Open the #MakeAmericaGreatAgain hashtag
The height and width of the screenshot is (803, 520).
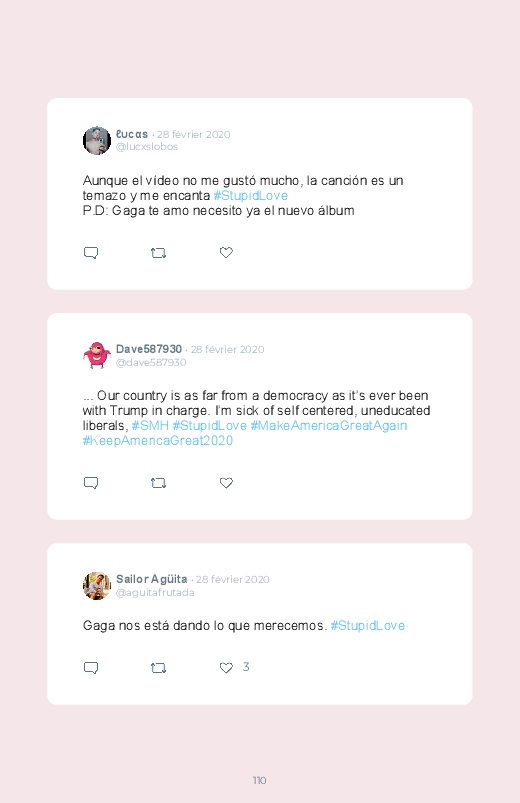point(329,426)
